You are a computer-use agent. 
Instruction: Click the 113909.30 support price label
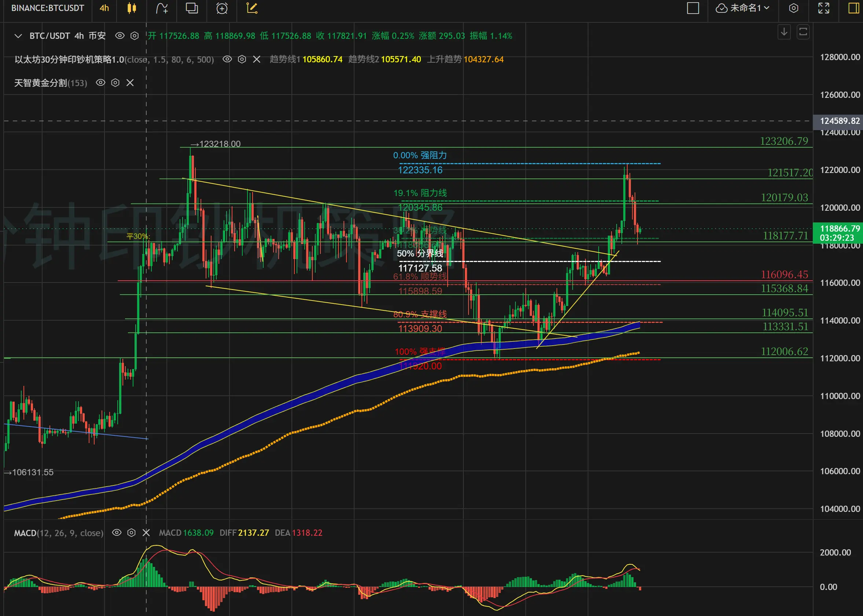coord(420,328)
